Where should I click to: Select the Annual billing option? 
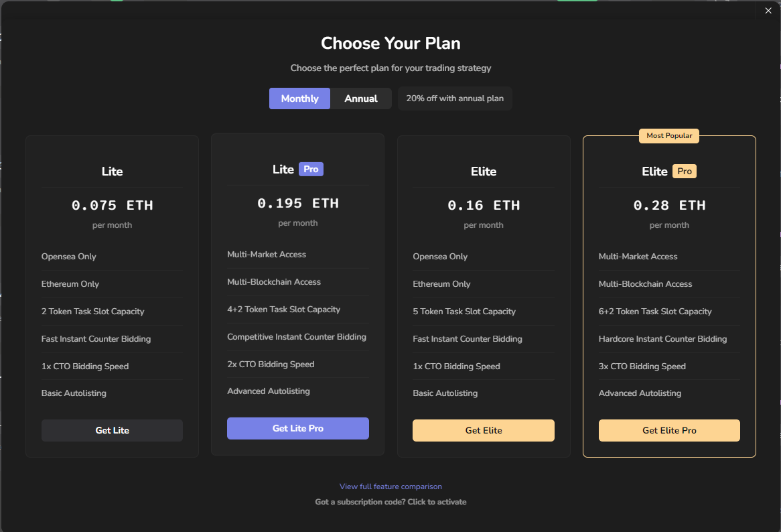[x=361, y=98]
